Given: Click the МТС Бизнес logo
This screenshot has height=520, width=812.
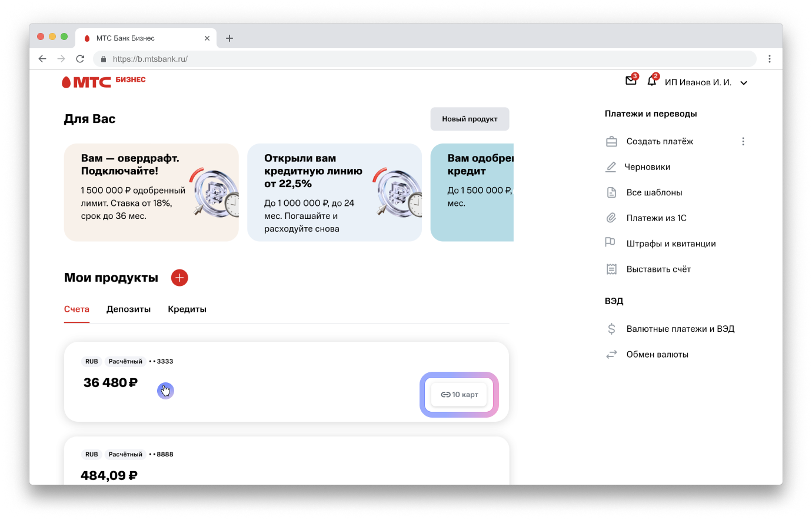Looking at the screenshot, I should coord(104,81).
